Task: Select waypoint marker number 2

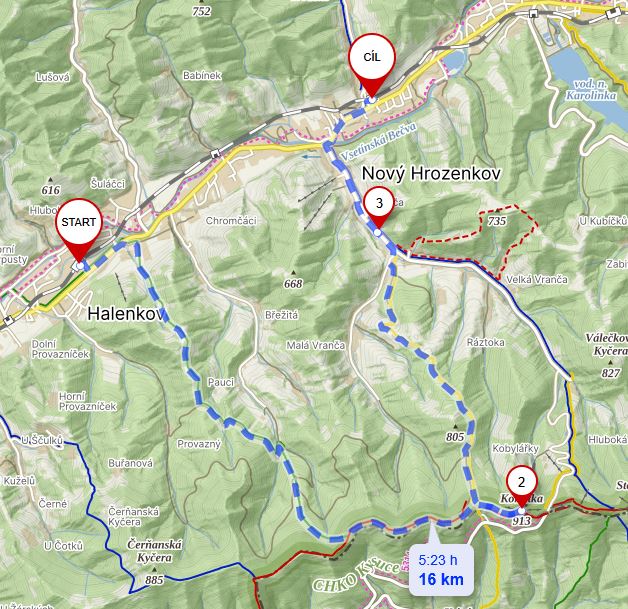Action: tap(521, 486)
